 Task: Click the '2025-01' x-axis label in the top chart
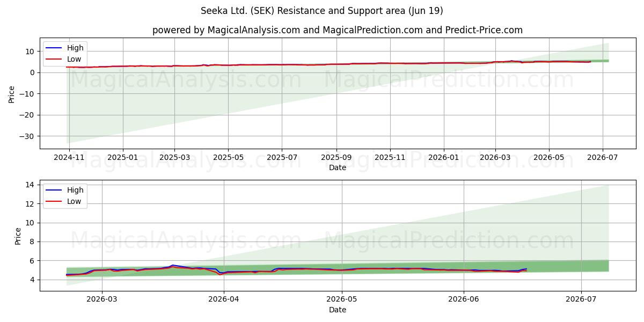[123, 158]
